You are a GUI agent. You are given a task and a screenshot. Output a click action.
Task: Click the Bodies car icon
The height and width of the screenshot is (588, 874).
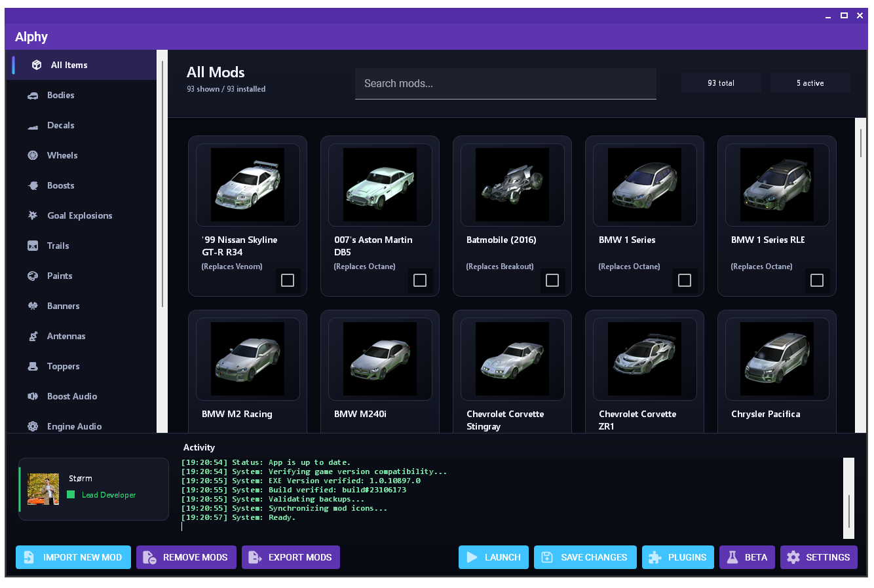33,96
